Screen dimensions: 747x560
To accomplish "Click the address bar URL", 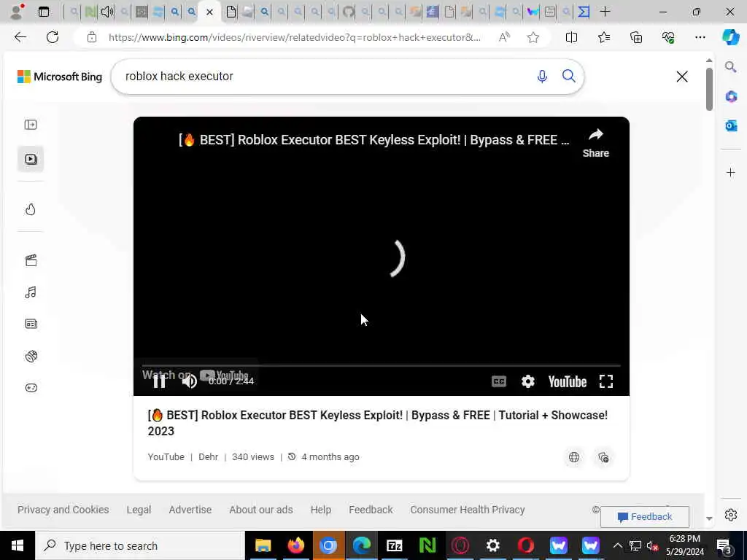I will [295, 37].
